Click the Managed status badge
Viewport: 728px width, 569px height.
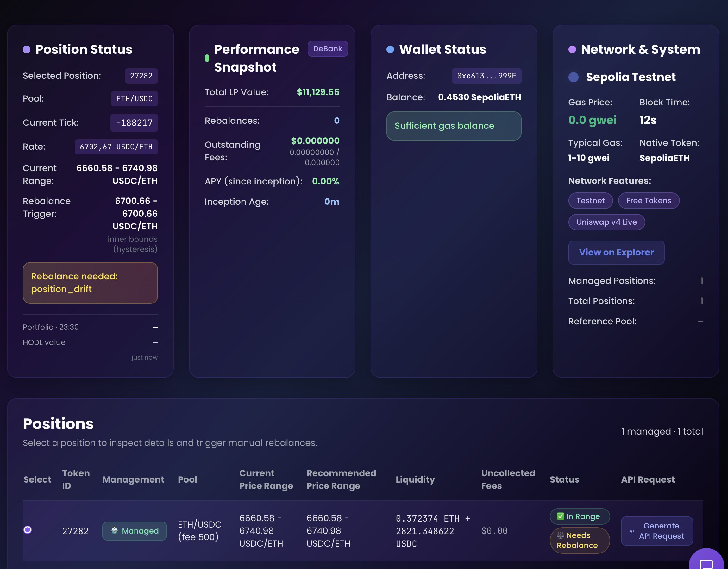tap(134, 531)
